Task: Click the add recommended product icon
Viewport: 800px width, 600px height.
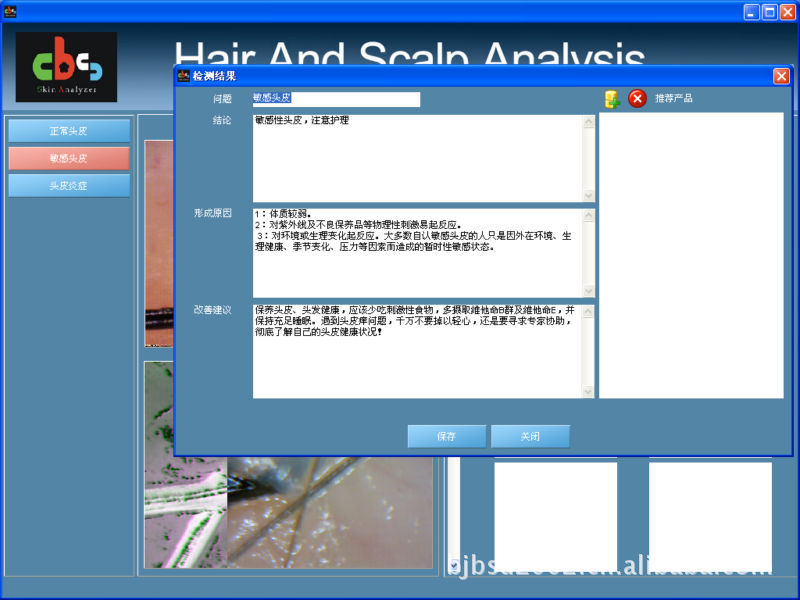Action: (612, 99)
